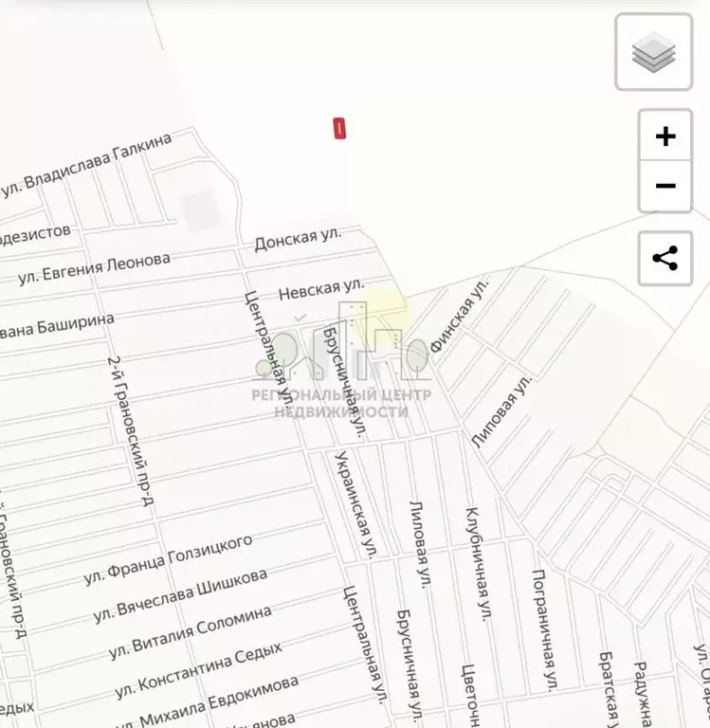
Task: Zoom out with the minus button
Action: point(664,186)
